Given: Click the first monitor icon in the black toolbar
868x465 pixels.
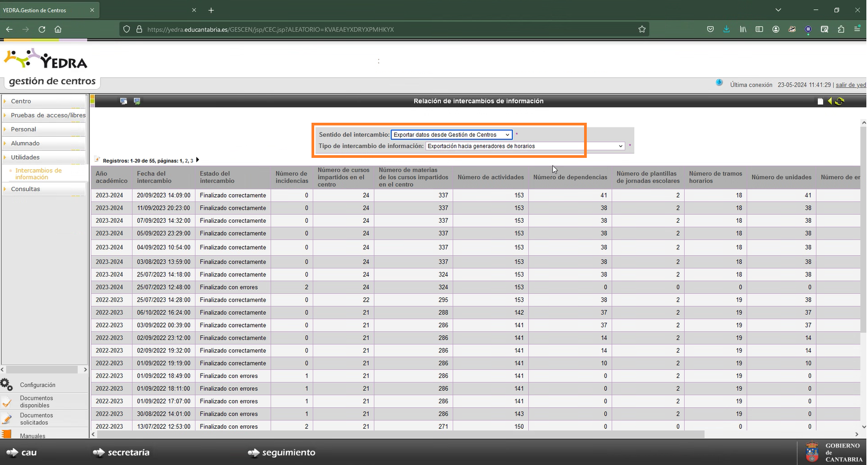Looking at the screenshot, I should [123, 101].
